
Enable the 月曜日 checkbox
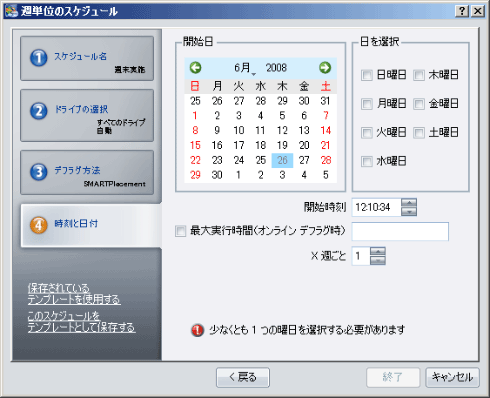[x=367, y=104]
